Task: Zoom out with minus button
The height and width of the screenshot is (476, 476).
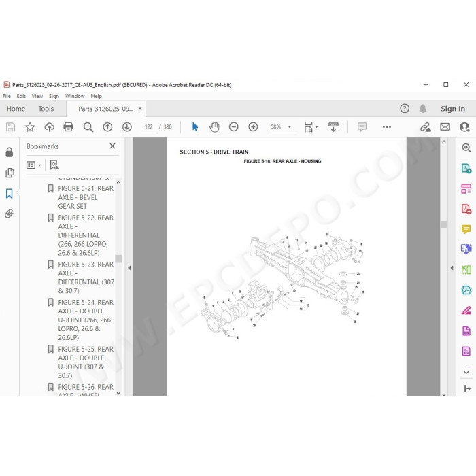Action: [x=233, y=127]
